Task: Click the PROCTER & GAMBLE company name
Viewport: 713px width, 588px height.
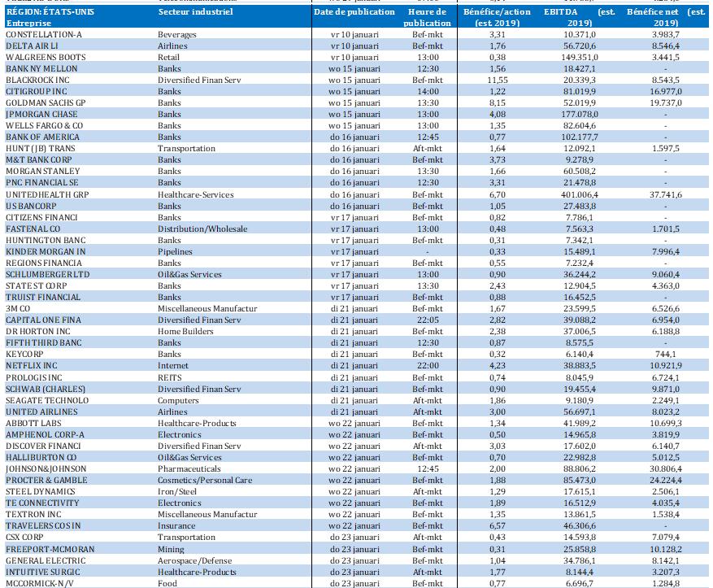Action: (x=46, y=480)
